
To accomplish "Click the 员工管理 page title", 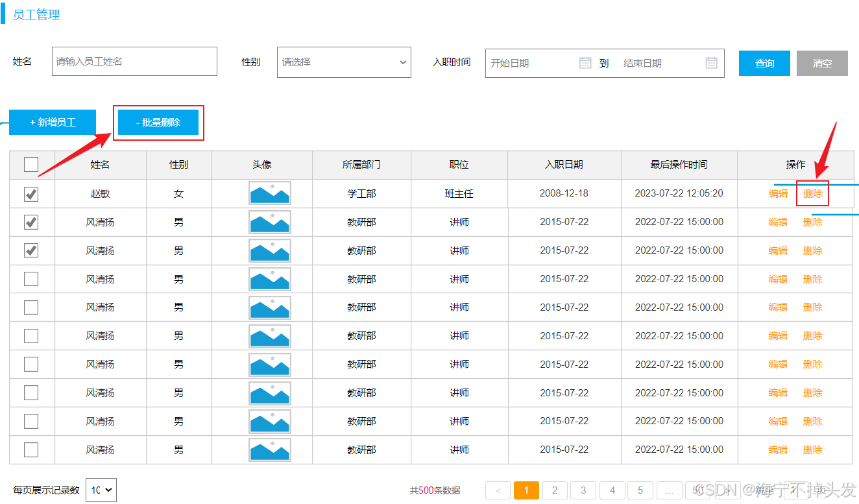I will tap(36, 15).
